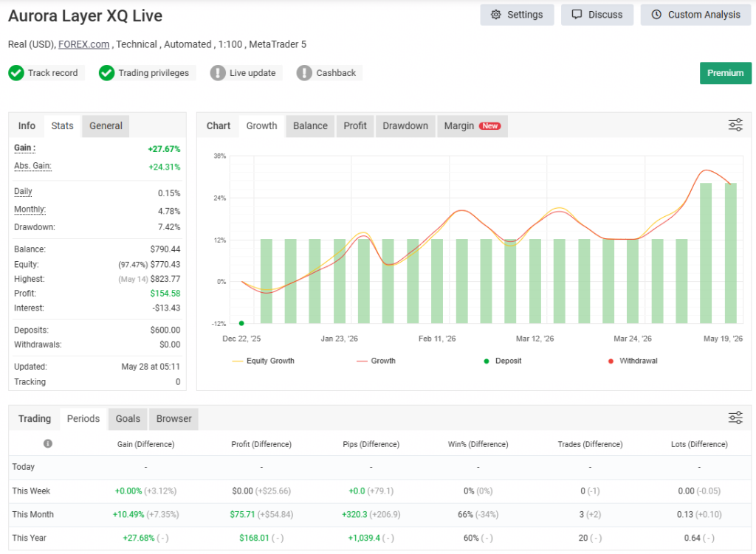Click the Today row label

23,467
